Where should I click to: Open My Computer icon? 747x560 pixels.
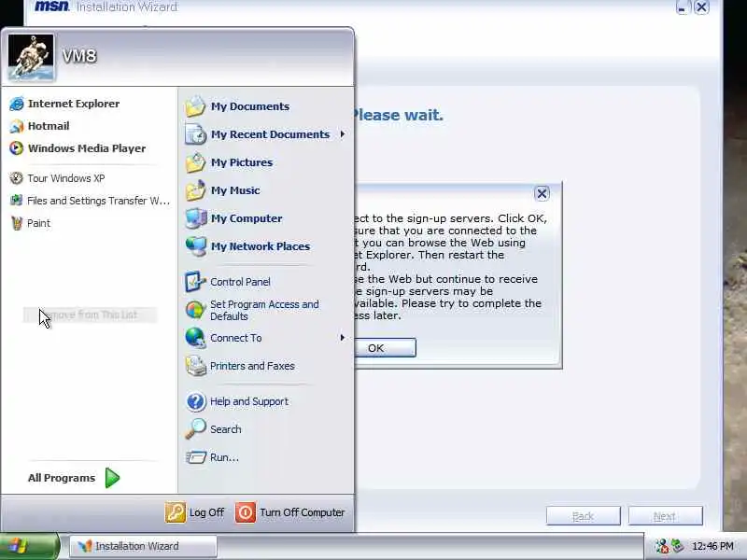tap(195, 218)
